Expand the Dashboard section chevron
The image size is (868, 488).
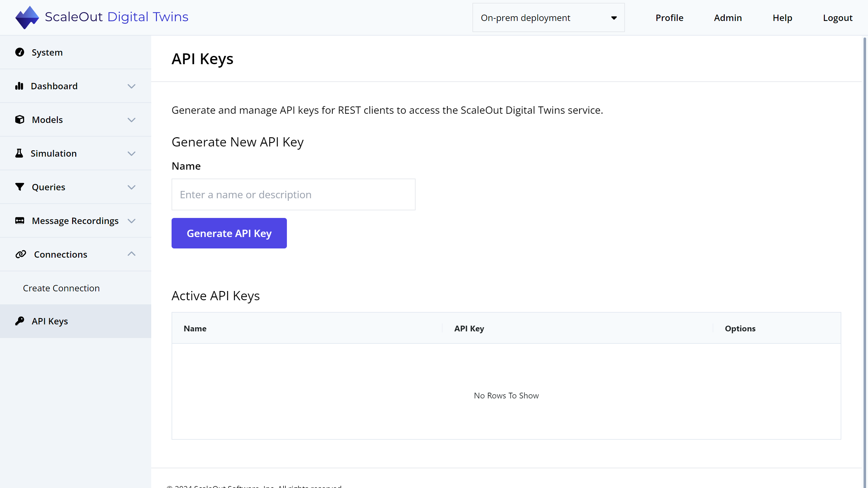(132, 86)
